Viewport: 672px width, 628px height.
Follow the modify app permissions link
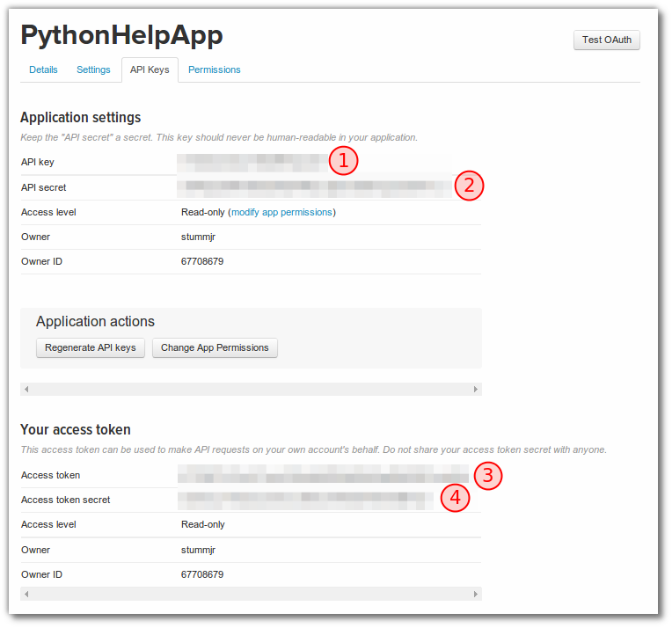(x=281, y=212)
